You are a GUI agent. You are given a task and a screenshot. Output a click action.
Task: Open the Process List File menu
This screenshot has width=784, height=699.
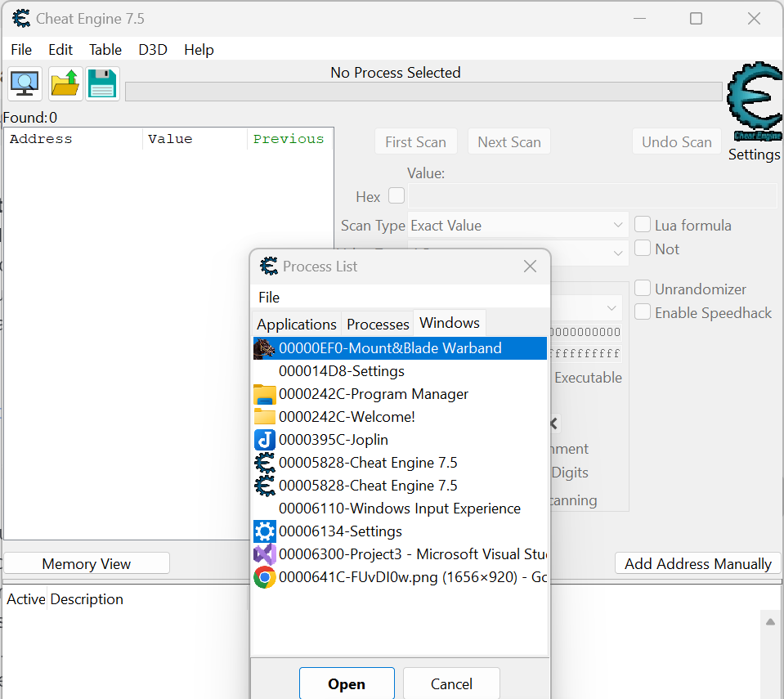pos(269,297)
